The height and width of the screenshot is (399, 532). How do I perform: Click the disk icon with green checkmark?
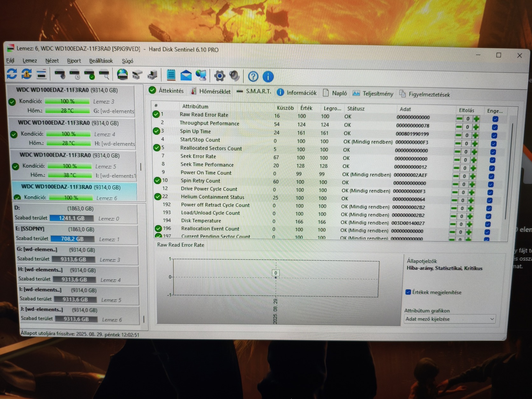(x=89, y=75)
